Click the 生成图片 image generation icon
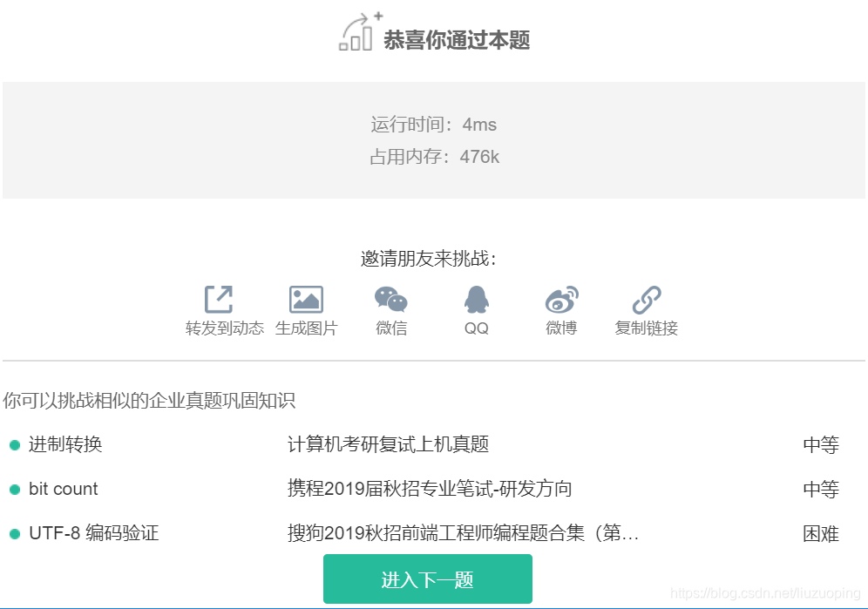Viewport: 868px width, 609px height. pyautogui.click(x=307, y=300)
